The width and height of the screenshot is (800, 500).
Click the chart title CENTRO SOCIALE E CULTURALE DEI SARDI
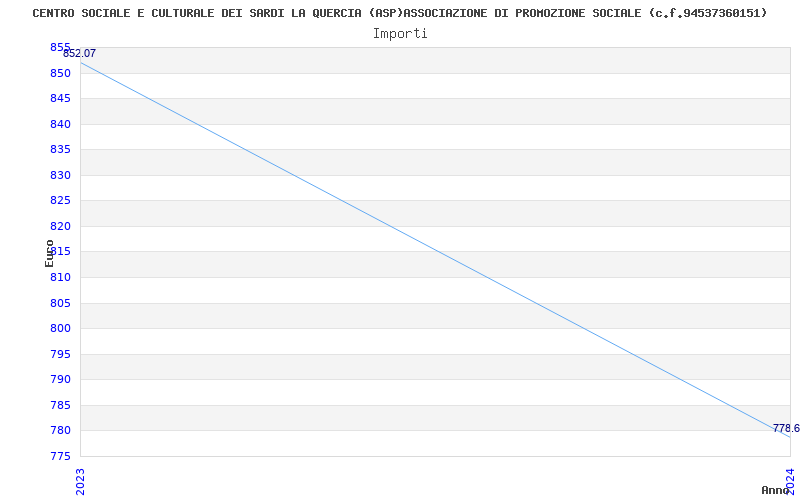click(399, 13)
